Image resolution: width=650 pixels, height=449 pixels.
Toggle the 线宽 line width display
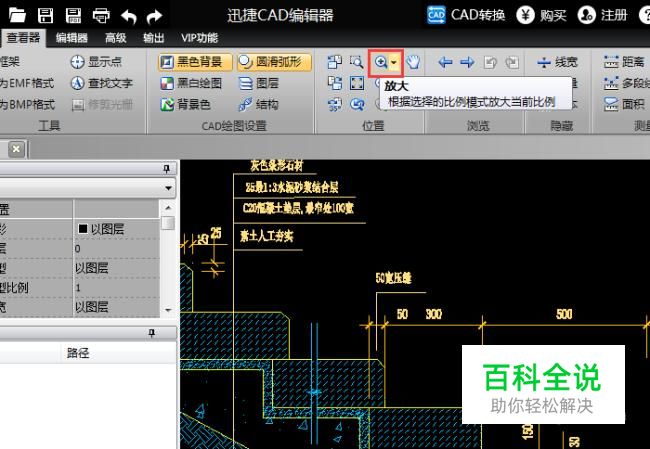[557, 63]
